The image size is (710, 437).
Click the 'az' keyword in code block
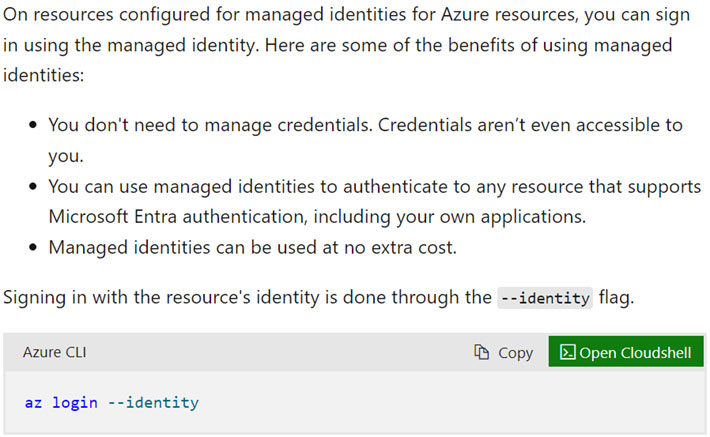(x=33, y=403)
